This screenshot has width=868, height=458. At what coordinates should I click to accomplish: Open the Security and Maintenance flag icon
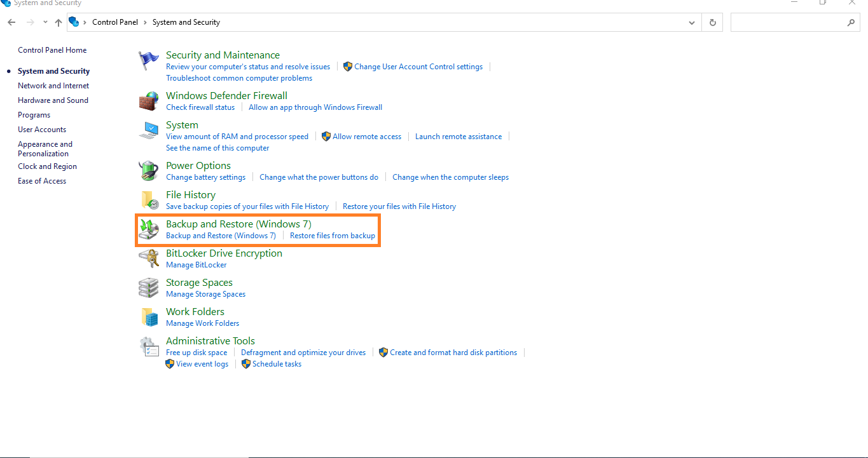[x=148, y=61]
